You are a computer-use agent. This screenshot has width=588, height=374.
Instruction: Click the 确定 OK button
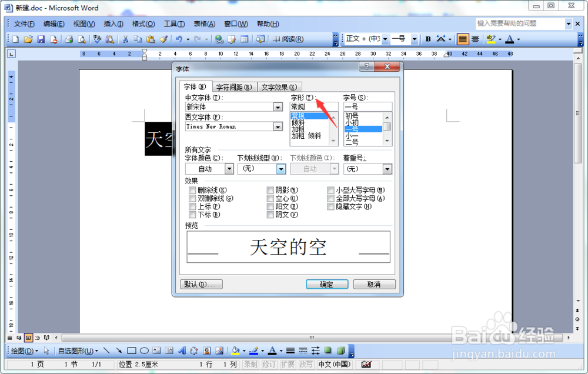coord(326,285)
